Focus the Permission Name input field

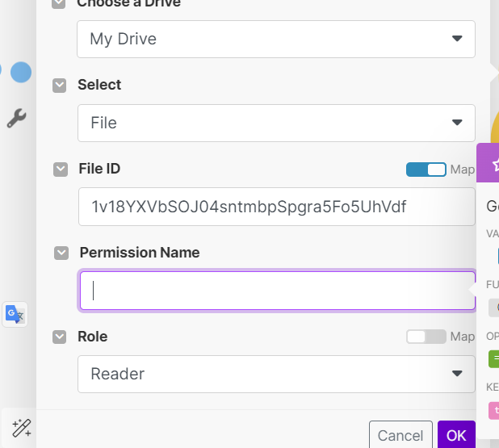(x=275, y=291)
